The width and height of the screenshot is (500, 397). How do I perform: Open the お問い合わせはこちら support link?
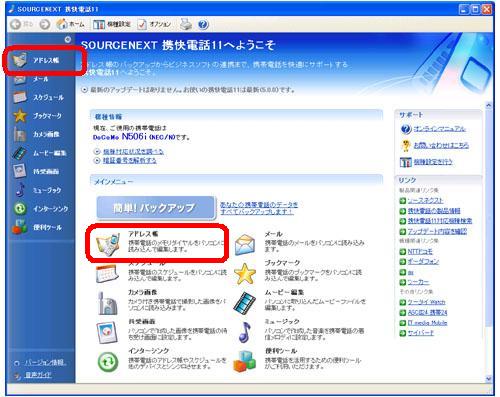click(441, 145)
